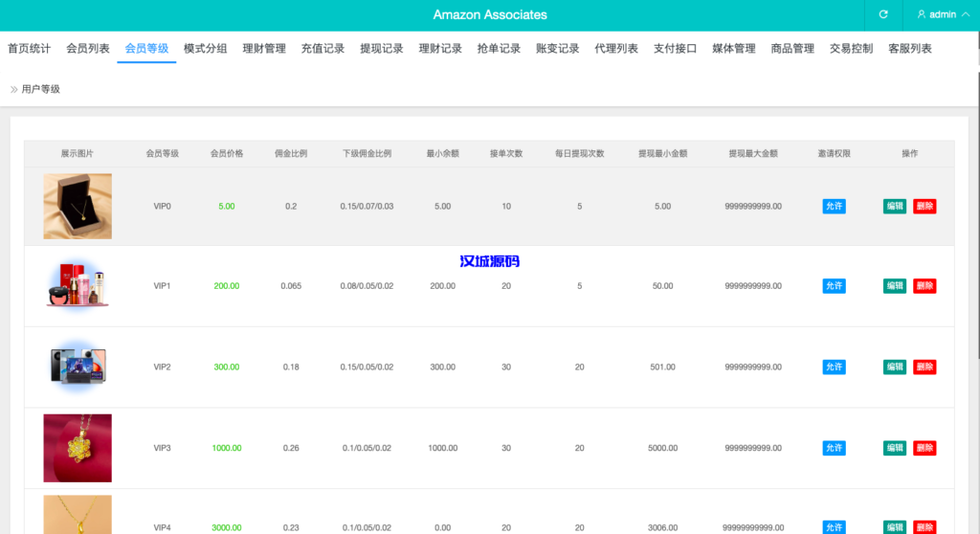Open the 支付接口 tab
This screenshot has height=534, width=980.
point(675,49)
